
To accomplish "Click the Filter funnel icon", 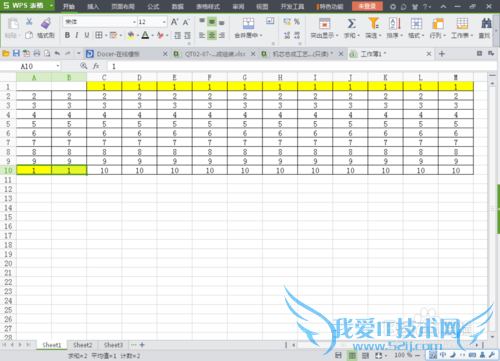I will tap(373, 23).
